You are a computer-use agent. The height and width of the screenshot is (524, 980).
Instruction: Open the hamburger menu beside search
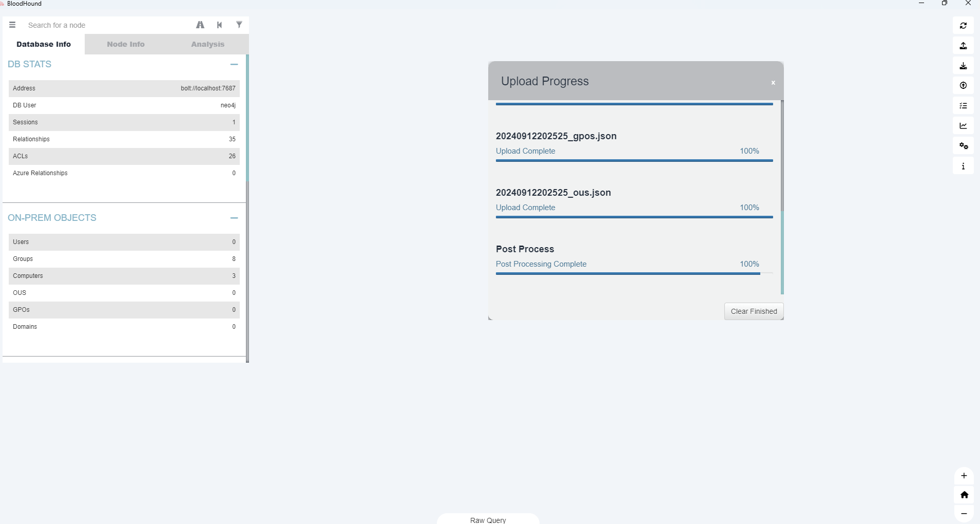tap(12, 25)
